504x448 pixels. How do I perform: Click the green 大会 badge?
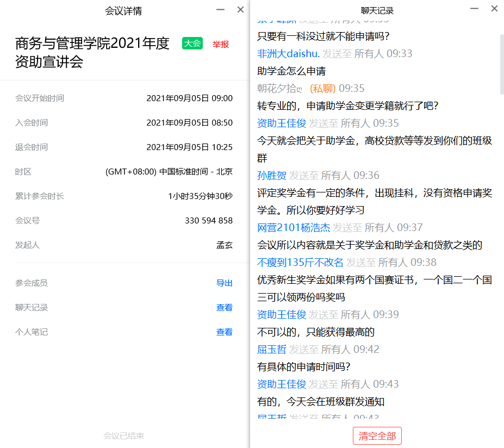click(x=192, y=44)
